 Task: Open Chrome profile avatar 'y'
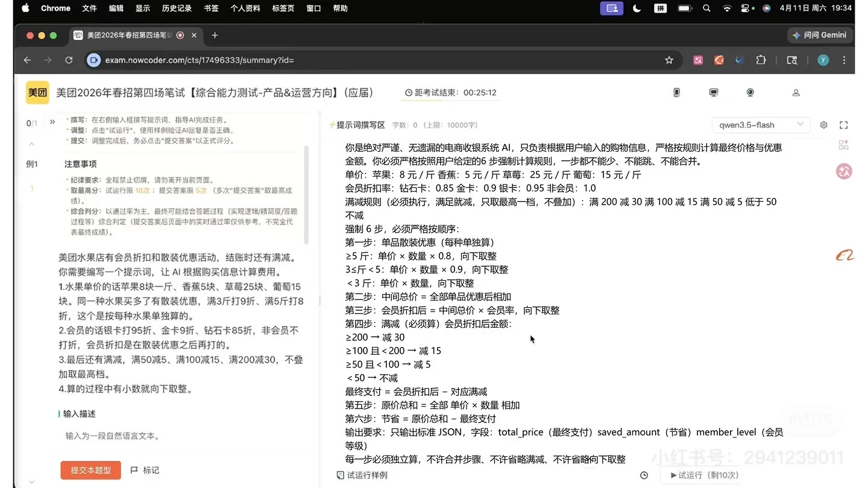pos(823,60)
